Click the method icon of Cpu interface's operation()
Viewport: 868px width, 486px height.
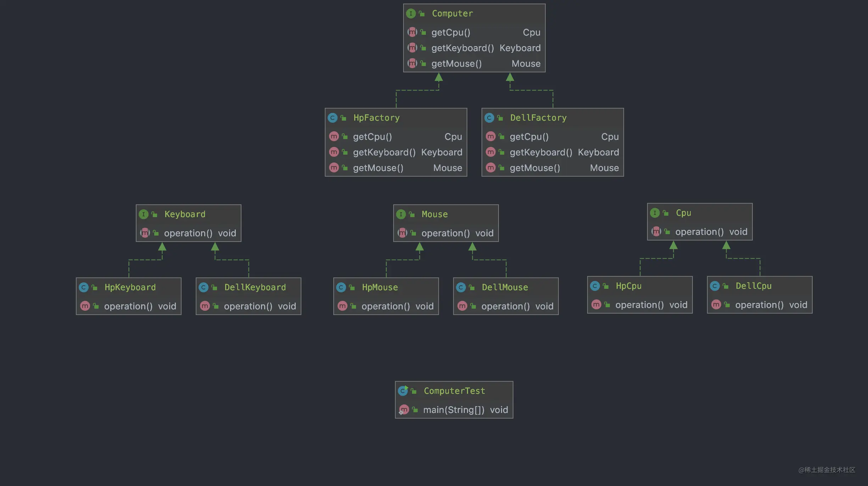656,232
